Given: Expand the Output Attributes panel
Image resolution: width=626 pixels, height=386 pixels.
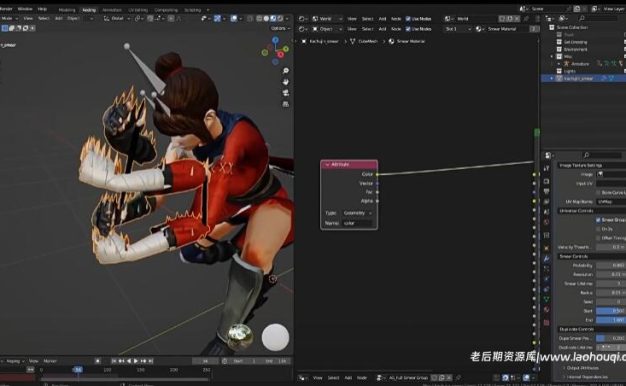Looking at the screenshot, I should pos(582,368).
